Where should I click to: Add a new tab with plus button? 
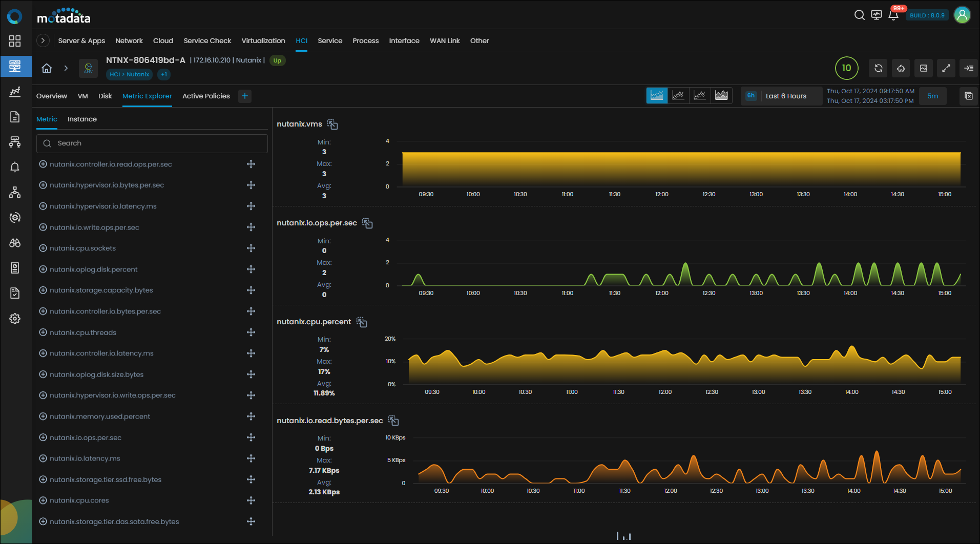pyautogui.click(x=245, y=96)
